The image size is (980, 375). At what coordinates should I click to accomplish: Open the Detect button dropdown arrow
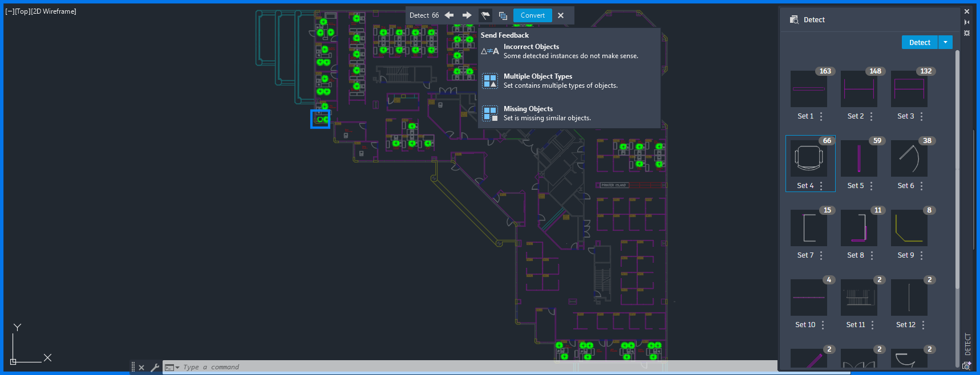point(945,42)
